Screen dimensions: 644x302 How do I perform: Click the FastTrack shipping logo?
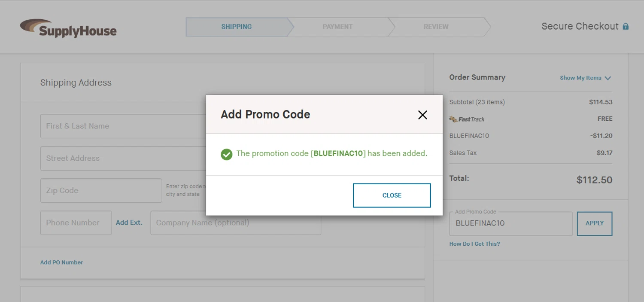(467, 119)
